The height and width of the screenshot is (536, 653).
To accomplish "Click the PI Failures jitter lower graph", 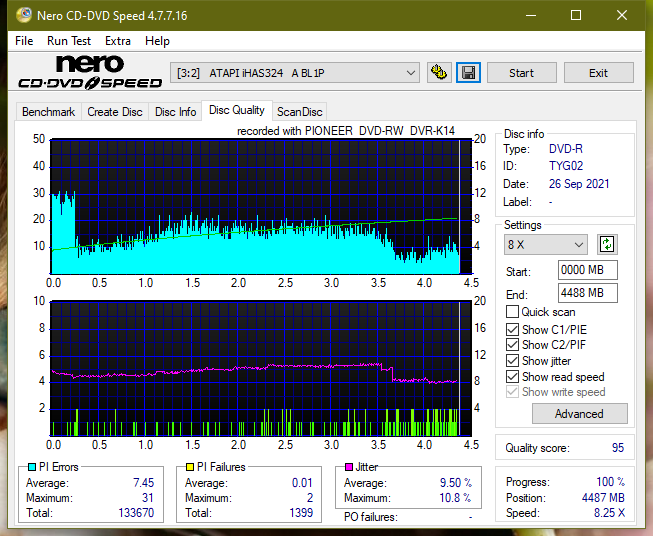I will 261,369.
